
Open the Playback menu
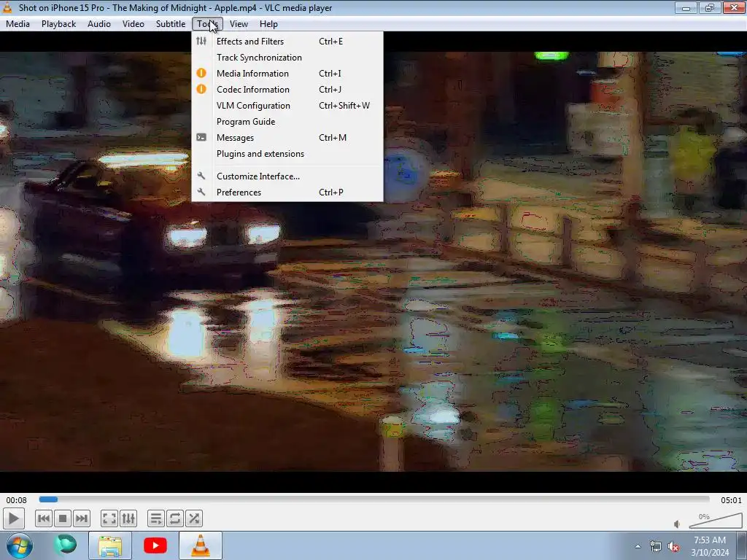(58, 24)
